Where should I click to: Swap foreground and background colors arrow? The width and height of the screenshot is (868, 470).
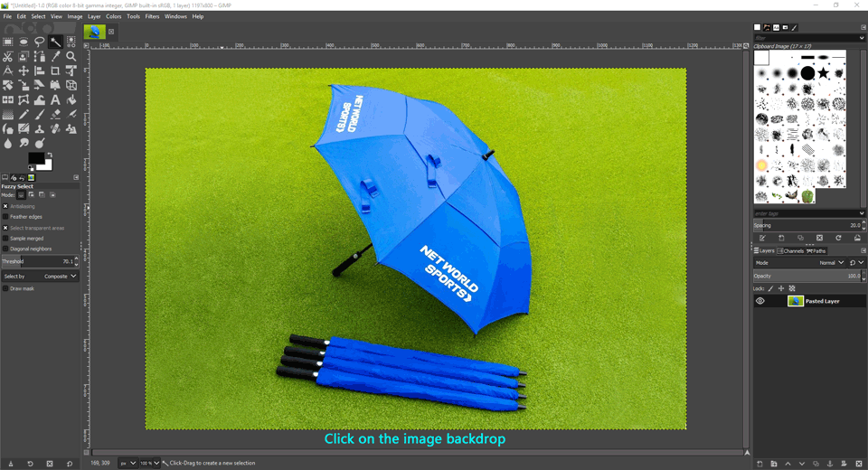[50, 155]
